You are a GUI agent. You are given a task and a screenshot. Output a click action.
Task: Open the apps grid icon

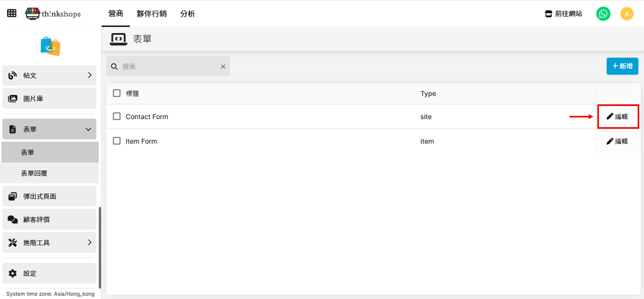click(11, 13)
